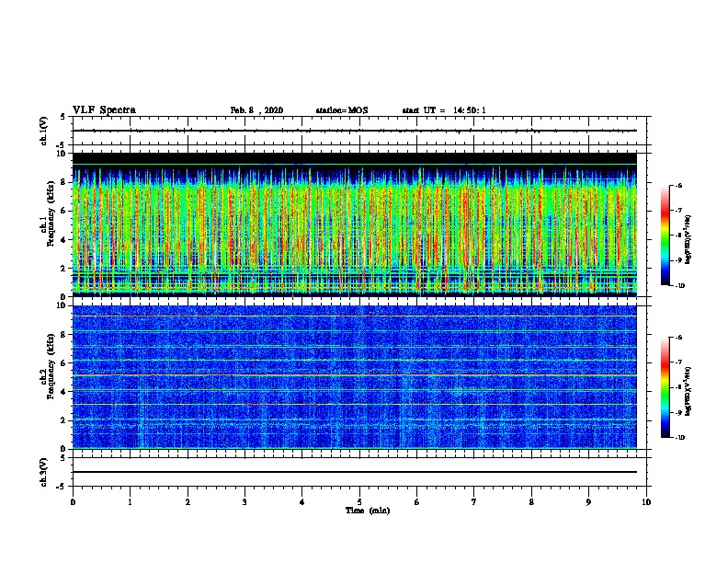Click the black band at the top of the ch.1 spectrogram
Viewport: 728px width, 563px height.
[x=355, y=158]
